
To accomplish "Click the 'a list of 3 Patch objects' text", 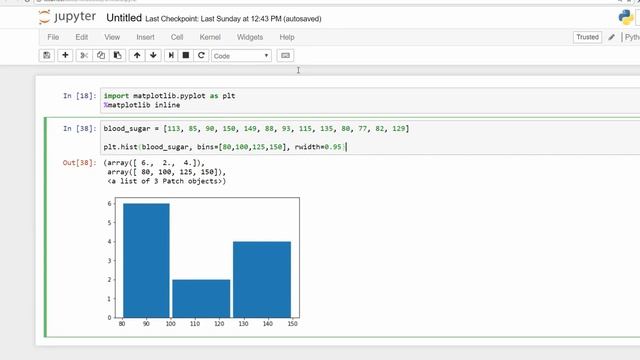I will tap(167, 181).
